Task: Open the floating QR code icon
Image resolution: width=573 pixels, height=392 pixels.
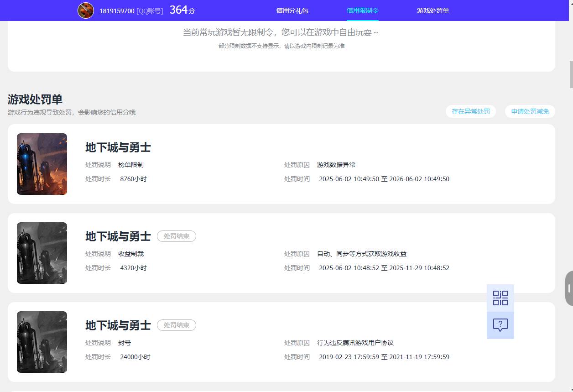Action: click(500, 298)
